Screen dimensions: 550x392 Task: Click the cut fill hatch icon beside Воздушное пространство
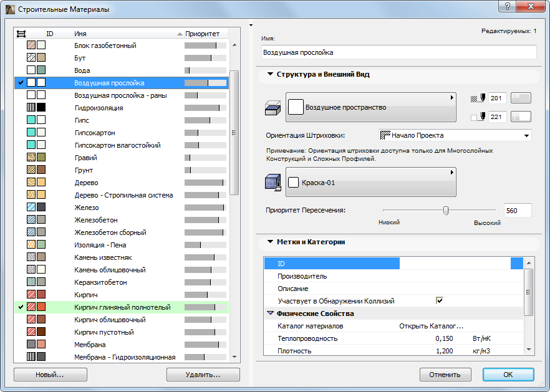[273, 108]
